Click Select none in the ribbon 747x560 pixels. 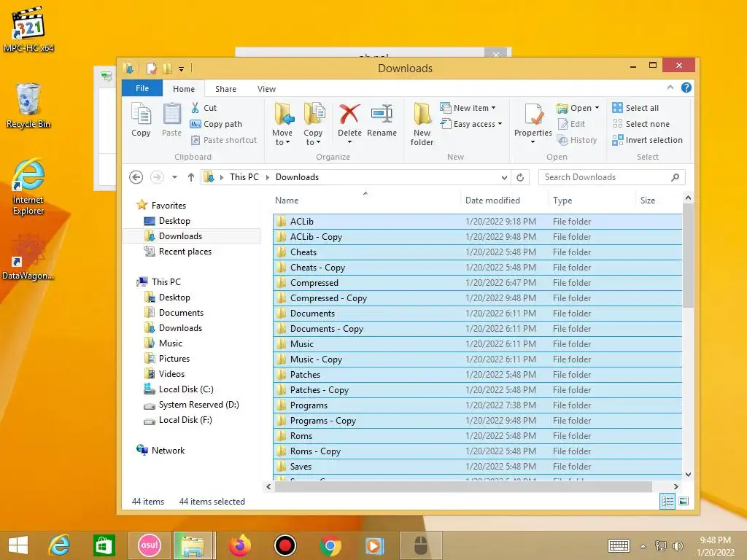tap(640, 124)
